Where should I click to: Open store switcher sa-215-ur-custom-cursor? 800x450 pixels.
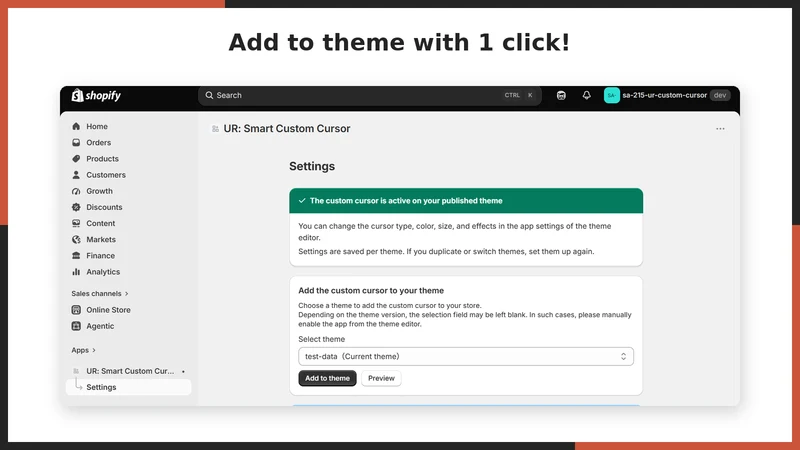[667, 95]
